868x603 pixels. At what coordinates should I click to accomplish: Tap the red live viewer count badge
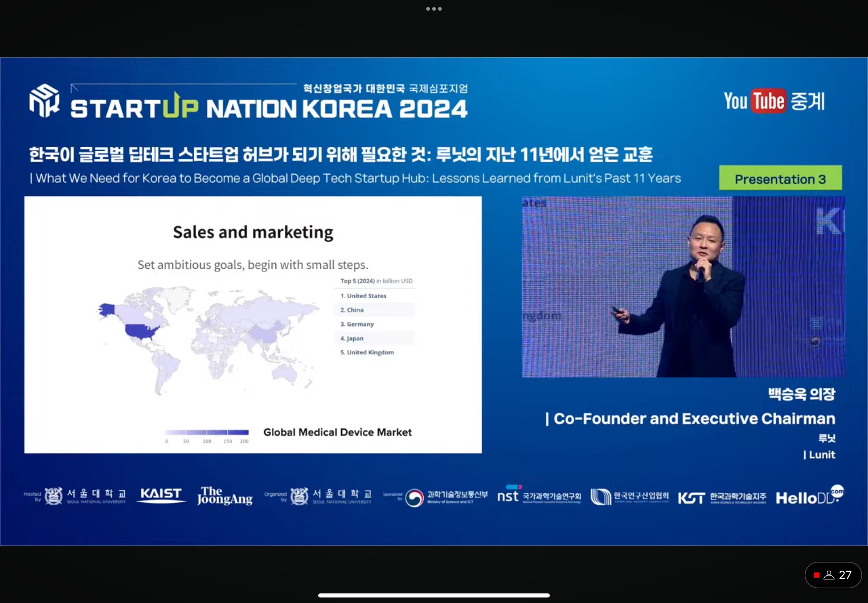(x=833, y=575)
